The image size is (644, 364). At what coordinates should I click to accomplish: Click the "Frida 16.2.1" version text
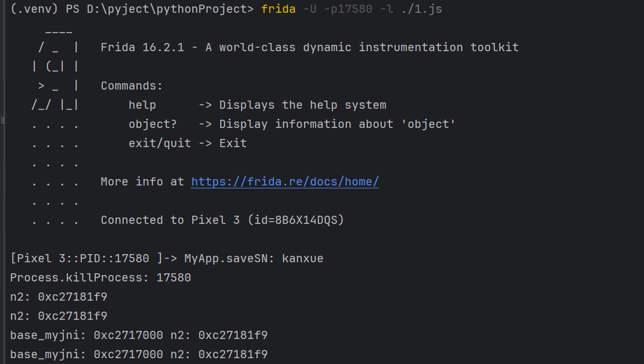[142, 48]
